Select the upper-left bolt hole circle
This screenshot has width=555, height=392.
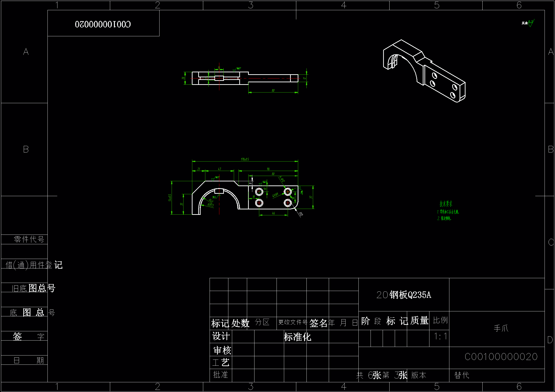coord(259,192)
